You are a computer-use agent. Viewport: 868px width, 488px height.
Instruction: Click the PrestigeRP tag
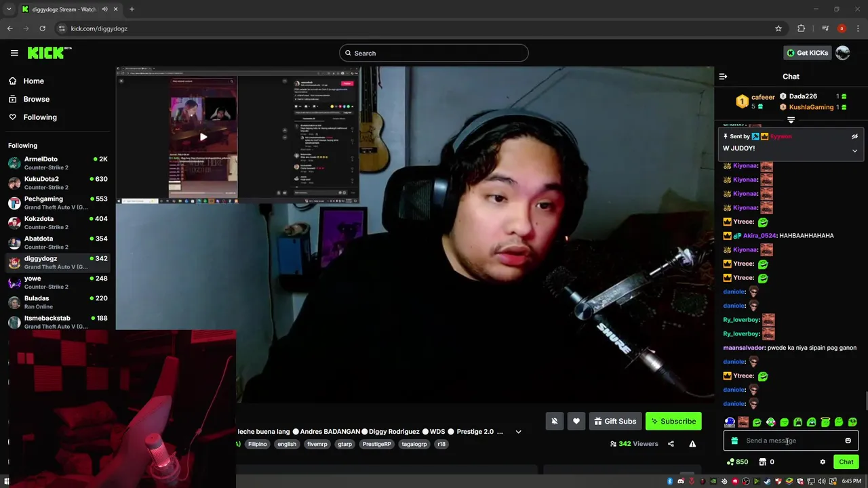(377, 444)
